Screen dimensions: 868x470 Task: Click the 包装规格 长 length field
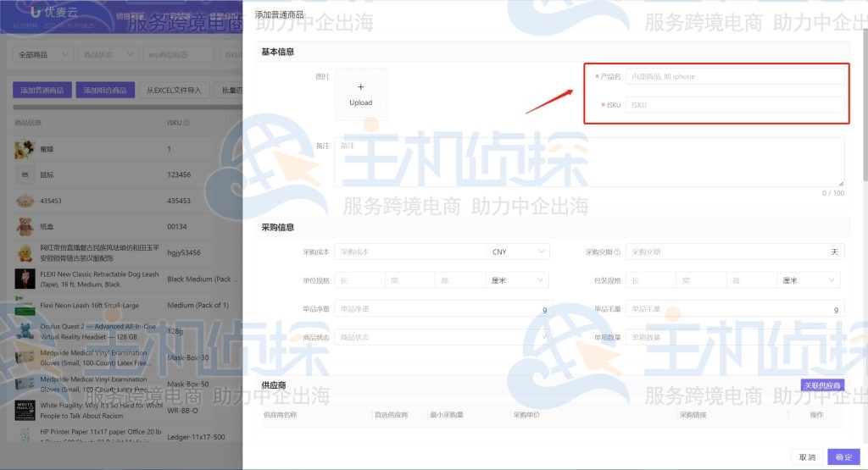click(x=650, y=280)
